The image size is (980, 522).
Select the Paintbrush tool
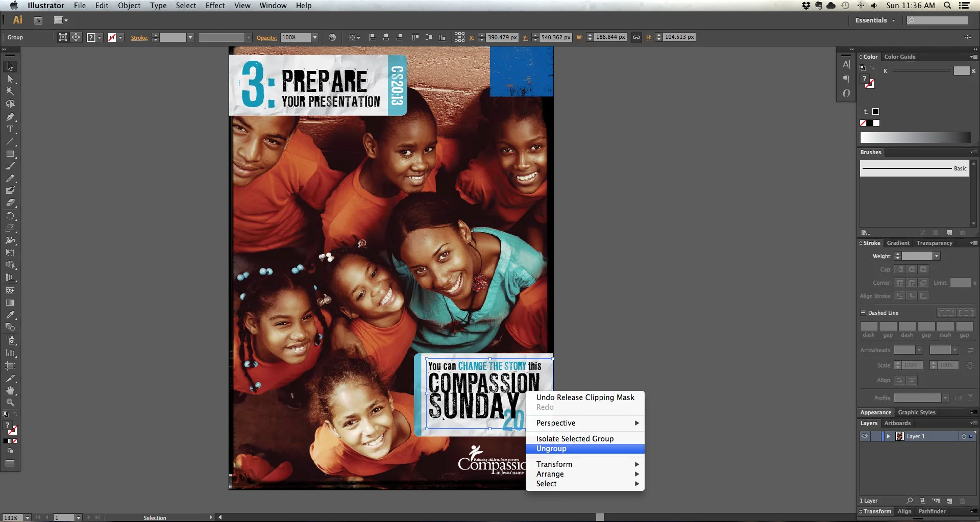[x=10, y=166]
